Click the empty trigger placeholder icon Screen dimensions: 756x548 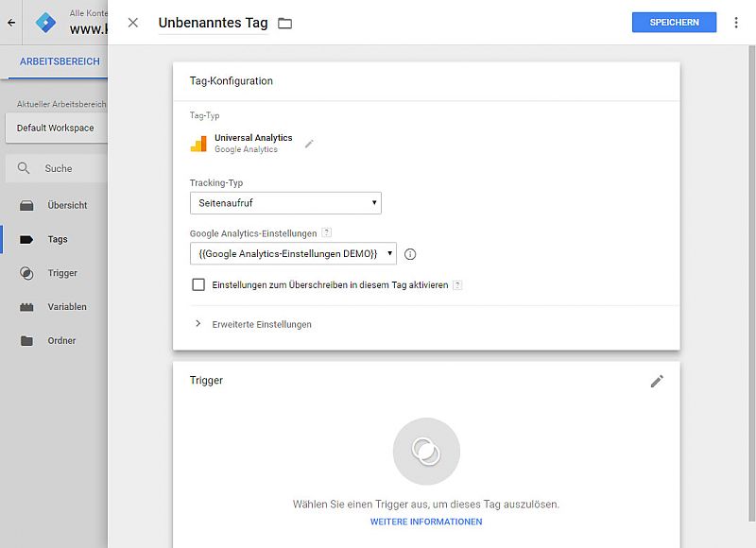tap(426, 451)
